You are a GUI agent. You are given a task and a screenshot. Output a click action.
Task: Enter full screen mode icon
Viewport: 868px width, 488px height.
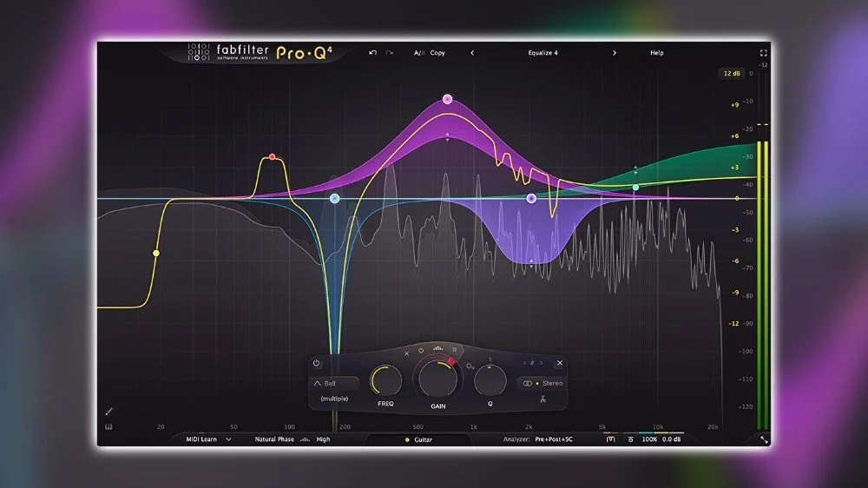coord(763,53)
